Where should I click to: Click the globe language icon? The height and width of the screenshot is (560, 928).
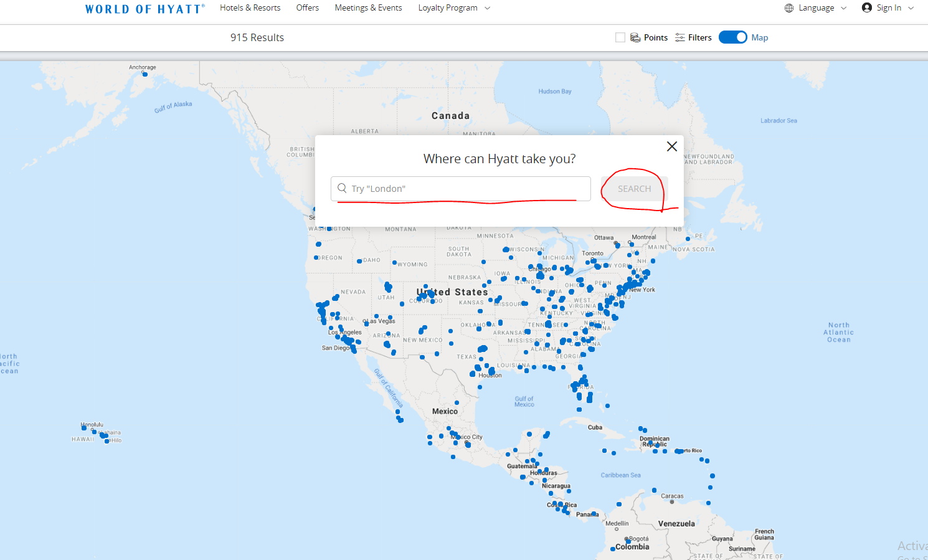coord(789,8)
